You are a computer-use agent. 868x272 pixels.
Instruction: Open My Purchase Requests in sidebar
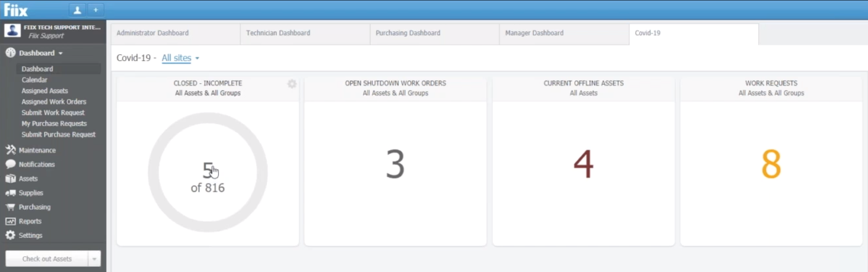click(54, 123)
